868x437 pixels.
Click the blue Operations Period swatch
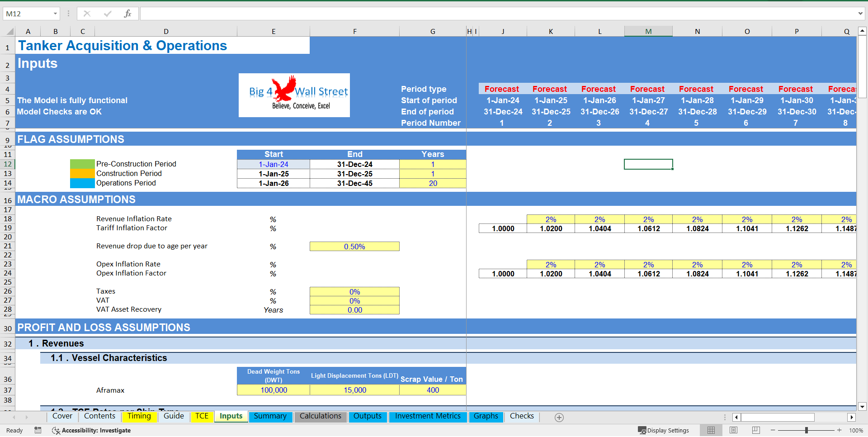[x=82, y=183]
